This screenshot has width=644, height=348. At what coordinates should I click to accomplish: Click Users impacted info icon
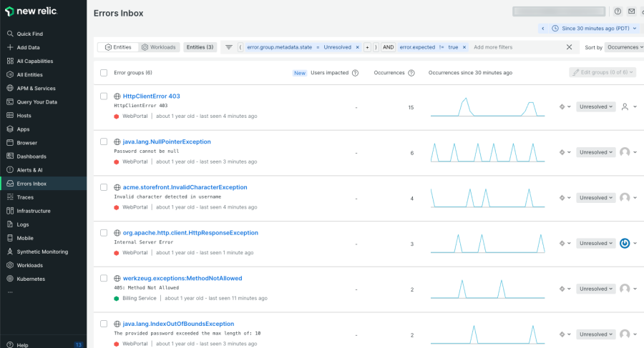pyautogui.click(x=355, y=73)
